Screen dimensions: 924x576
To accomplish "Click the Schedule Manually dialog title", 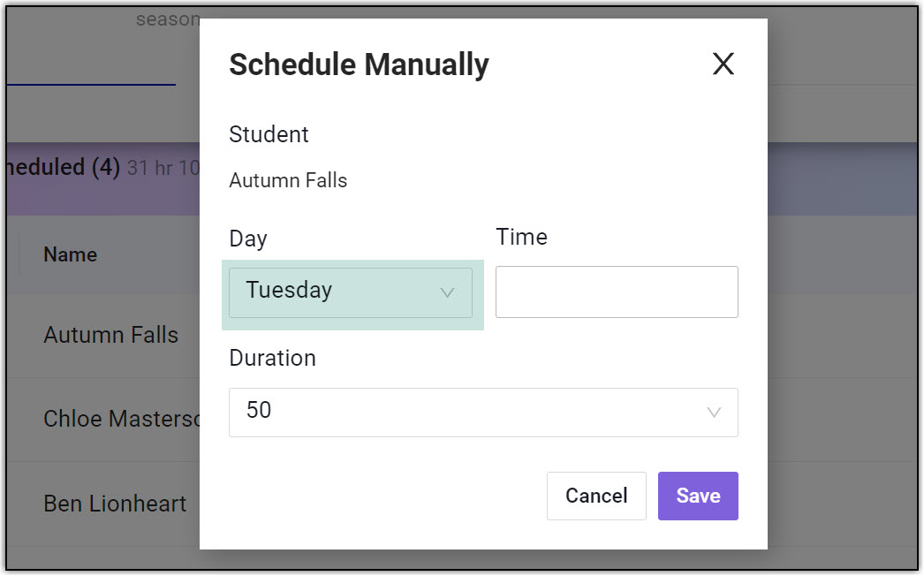I will (x=359, y=65).
